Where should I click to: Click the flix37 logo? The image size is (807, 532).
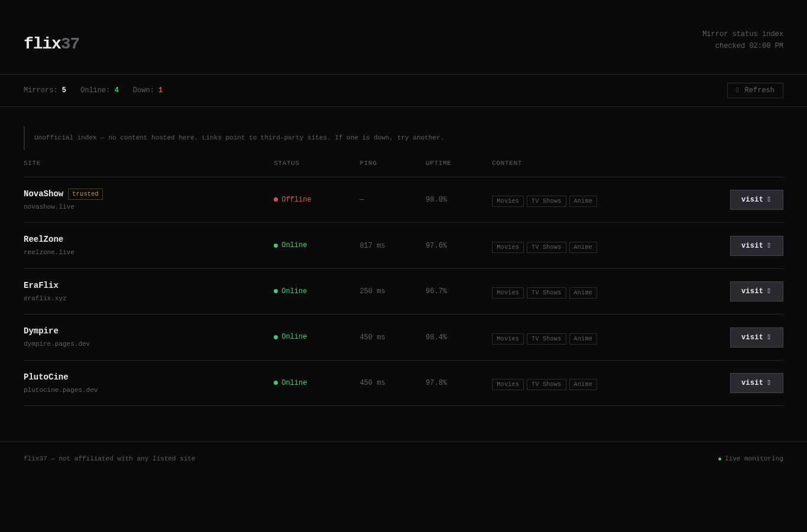tap(51, 44)
